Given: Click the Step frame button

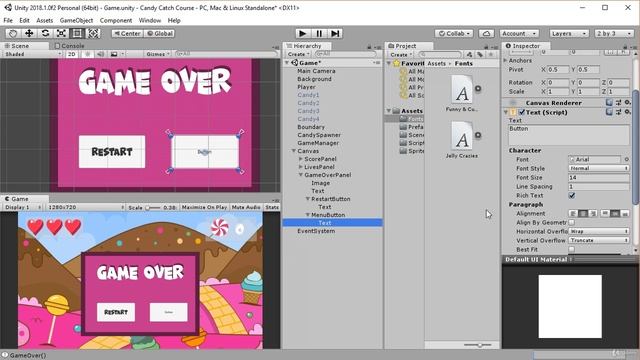Looking at the screenshot, I should (x=335, y=33).
